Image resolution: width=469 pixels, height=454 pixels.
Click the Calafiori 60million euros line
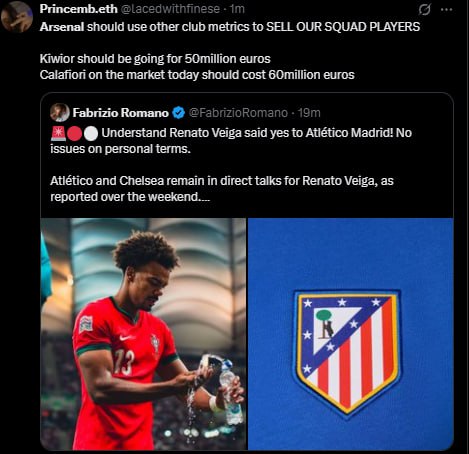pos(197,75)
